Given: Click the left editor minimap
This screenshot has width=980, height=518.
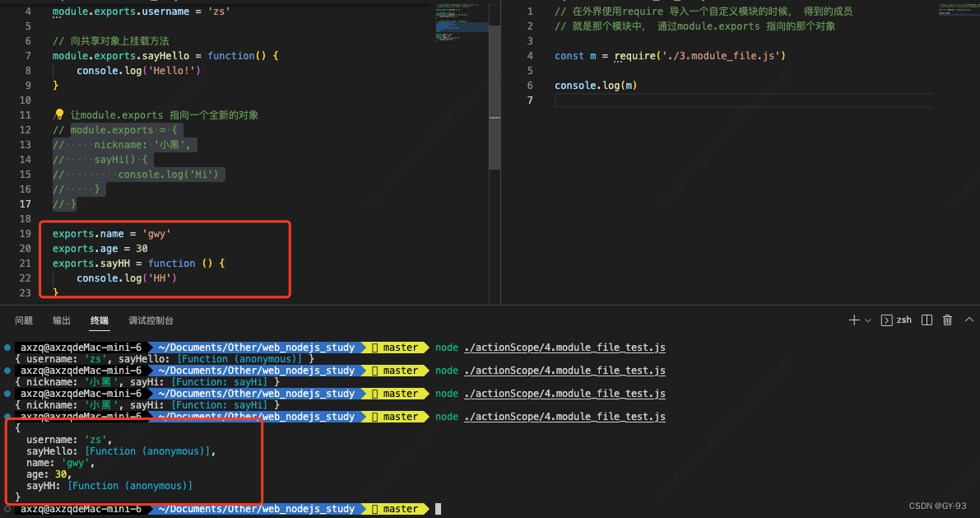Looking at the screenshot, I should coord(462,25).
